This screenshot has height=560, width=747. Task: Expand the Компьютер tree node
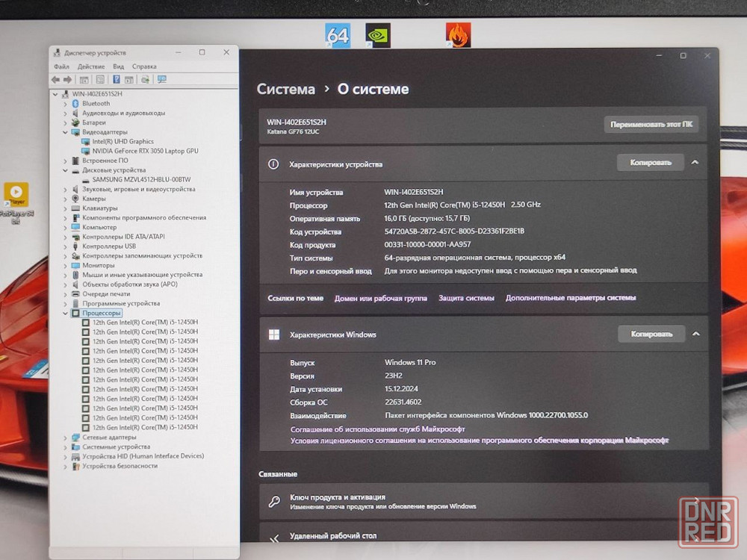[65, 228]
